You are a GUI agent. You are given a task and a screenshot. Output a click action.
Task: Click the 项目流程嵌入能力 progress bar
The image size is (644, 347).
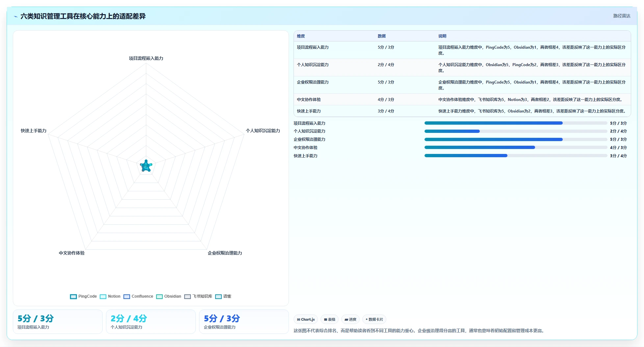click(516, 123)
